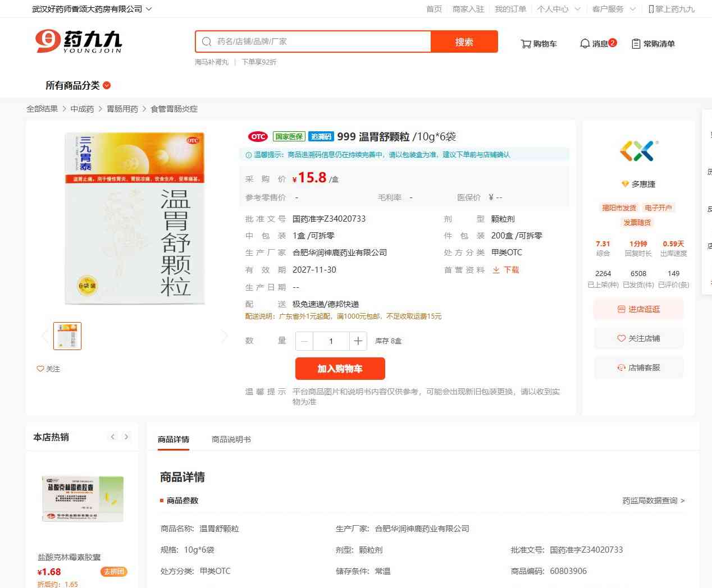
Task: Increase quantity with the plus button
Action: click(358, 341)
